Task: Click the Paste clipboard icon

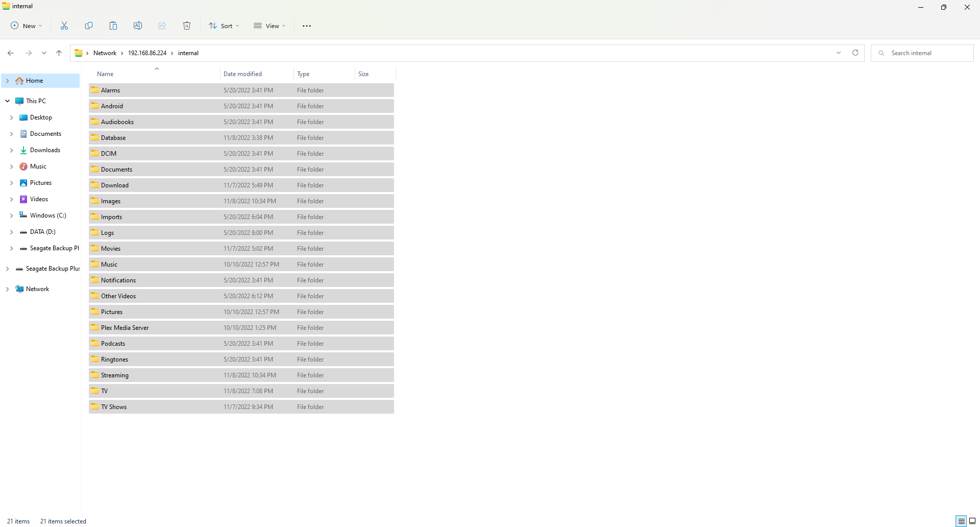Action: (113, 26)
